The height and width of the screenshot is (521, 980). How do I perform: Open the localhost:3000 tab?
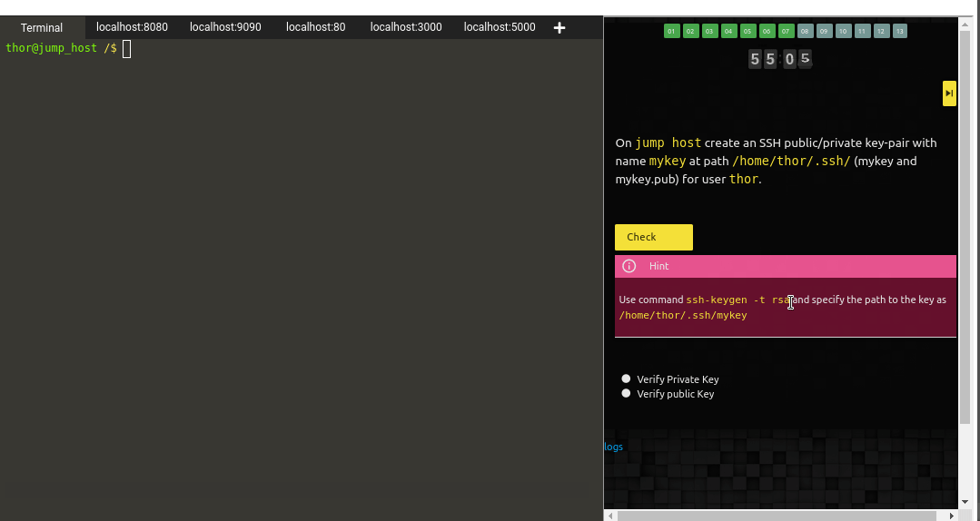(x=406, y=27)
